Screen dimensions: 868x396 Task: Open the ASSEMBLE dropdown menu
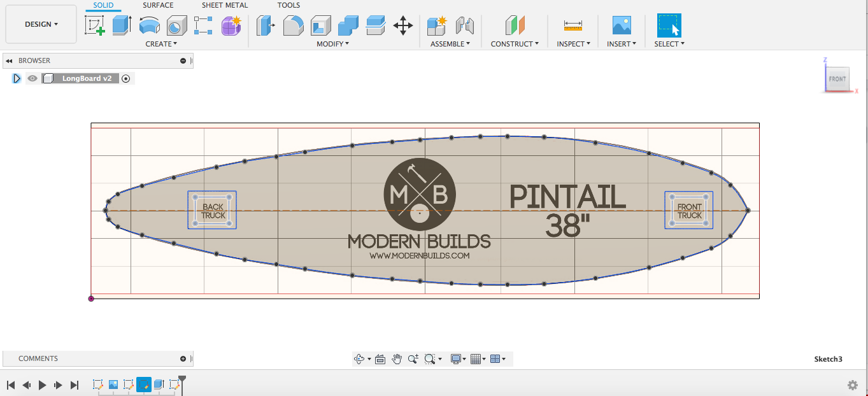450,44
